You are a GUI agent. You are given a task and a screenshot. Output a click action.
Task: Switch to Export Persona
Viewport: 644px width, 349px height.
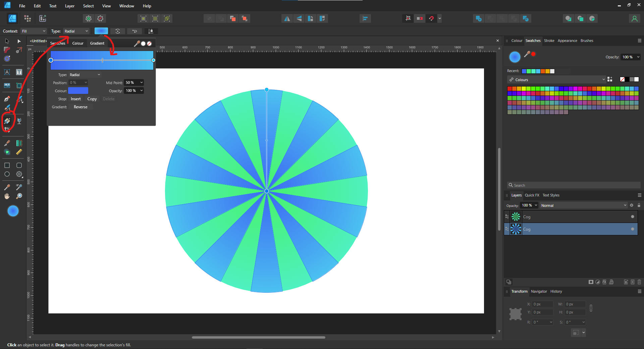(x=43, y=18)
